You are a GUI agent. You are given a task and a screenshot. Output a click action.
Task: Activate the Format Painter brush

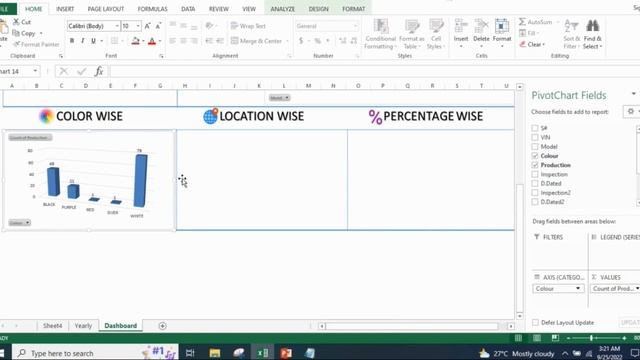16,44
